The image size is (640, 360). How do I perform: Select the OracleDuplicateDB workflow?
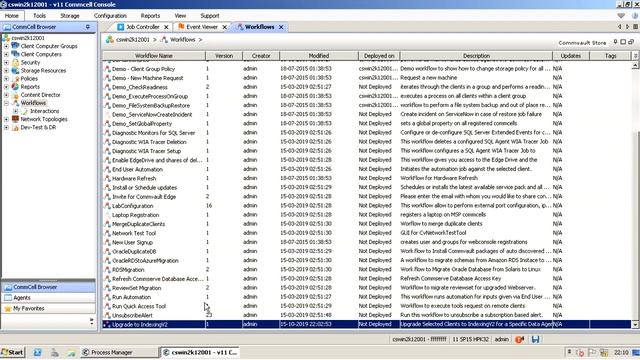click(134, 251)
